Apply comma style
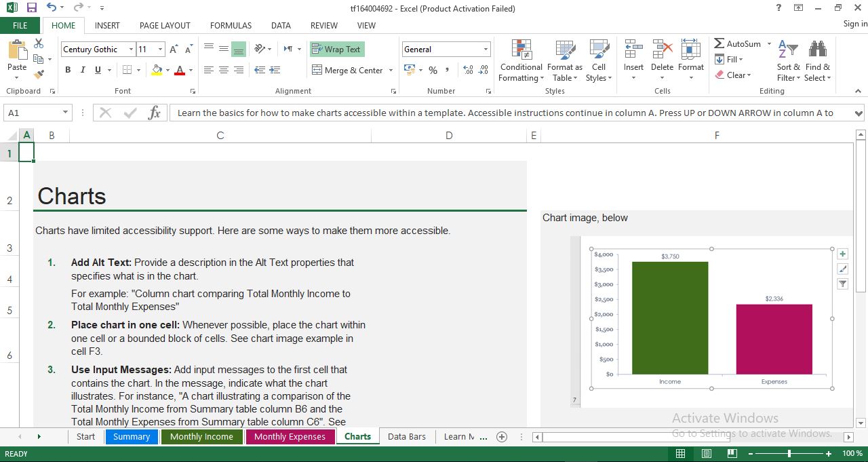This screenshot has width=868, height=462. click(448, 70)
